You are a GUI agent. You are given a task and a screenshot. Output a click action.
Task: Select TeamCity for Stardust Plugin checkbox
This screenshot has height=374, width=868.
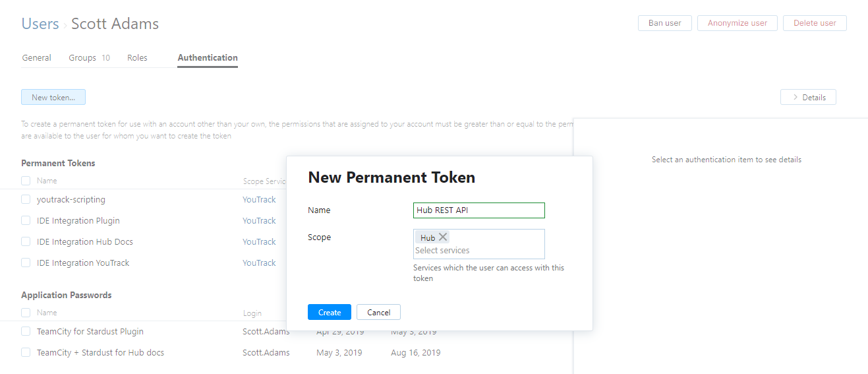tap(26, 331)
